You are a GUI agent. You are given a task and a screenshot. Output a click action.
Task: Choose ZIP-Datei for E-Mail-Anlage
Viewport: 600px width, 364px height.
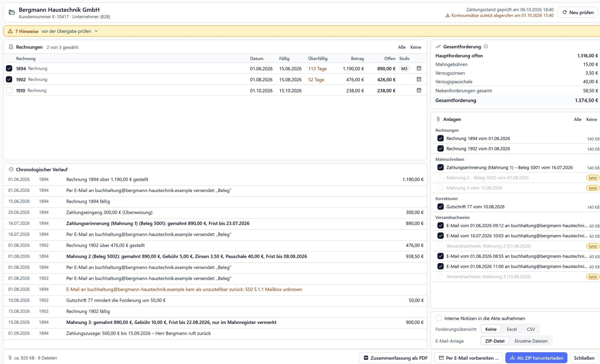[x=495, y=341]
